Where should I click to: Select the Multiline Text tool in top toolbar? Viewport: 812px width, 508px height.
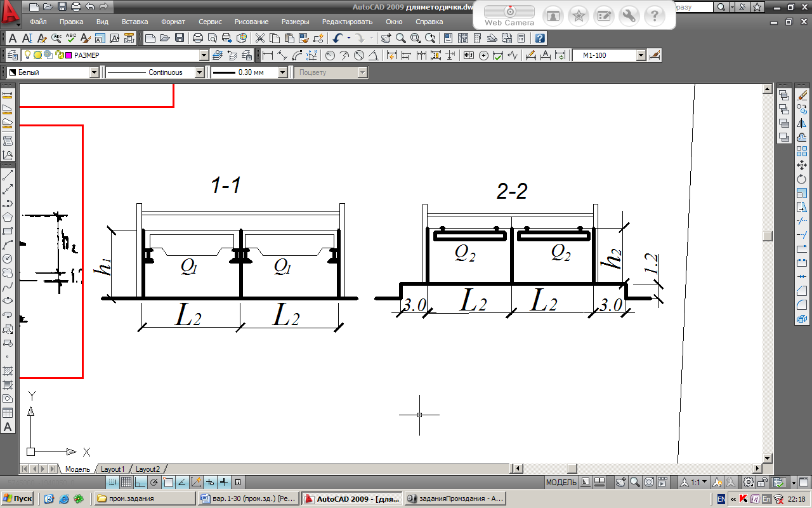pos(11,38)
